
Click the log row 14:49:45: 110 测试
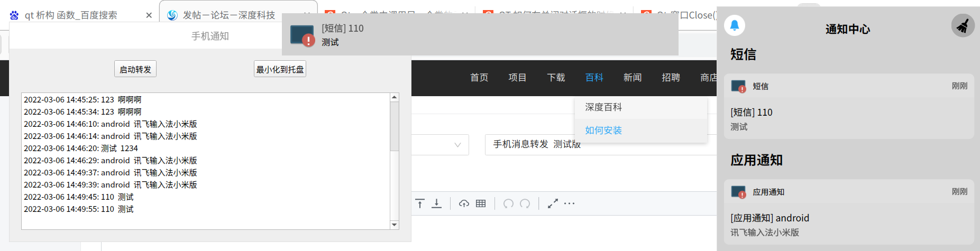(x=78, y=197)
